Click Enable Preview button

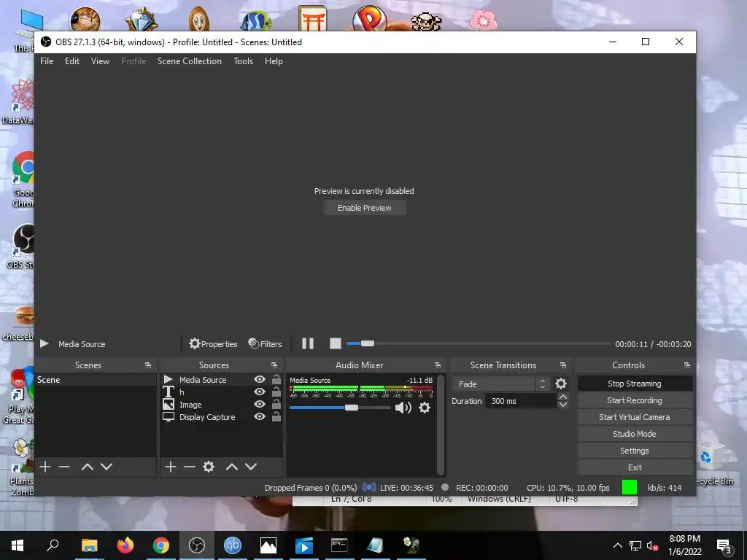[365, 208]
